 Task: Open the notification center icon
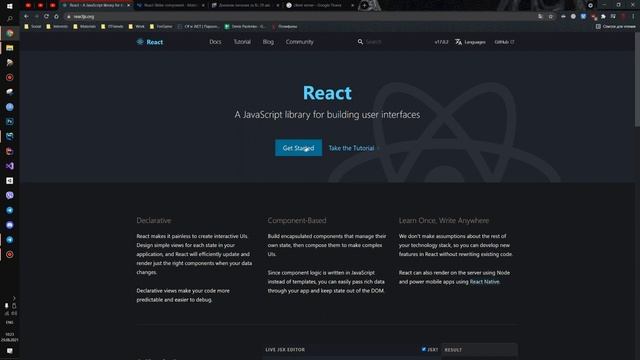coord(10,351)
